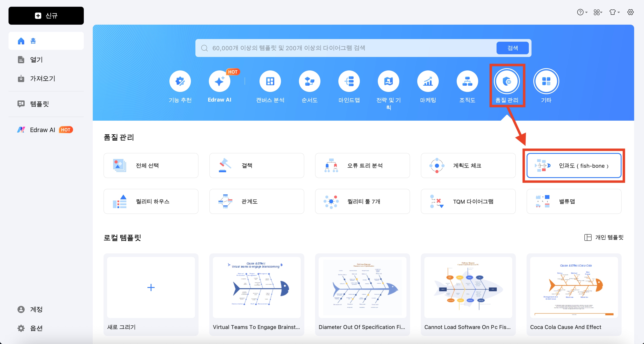Click the 검색 search button
The height and width of the screenshot is (344, 644).
(x=512, y=48)
